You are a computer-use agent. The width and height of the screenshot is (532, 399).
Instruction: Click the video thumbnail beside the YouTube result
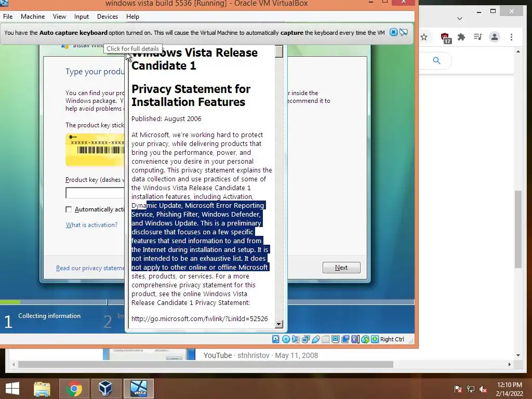149,354
